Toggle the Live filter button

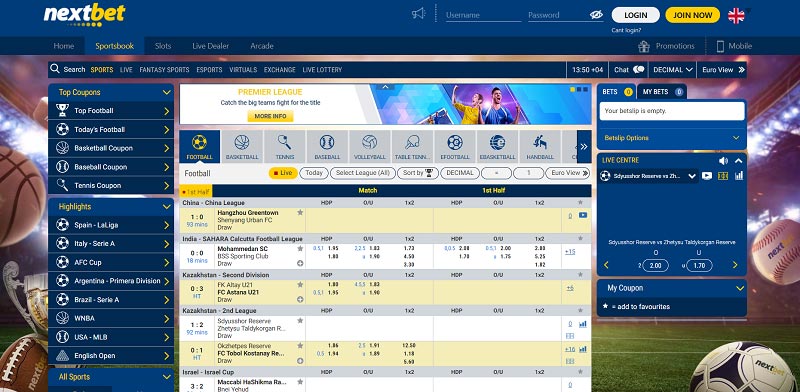coord(283,173)
